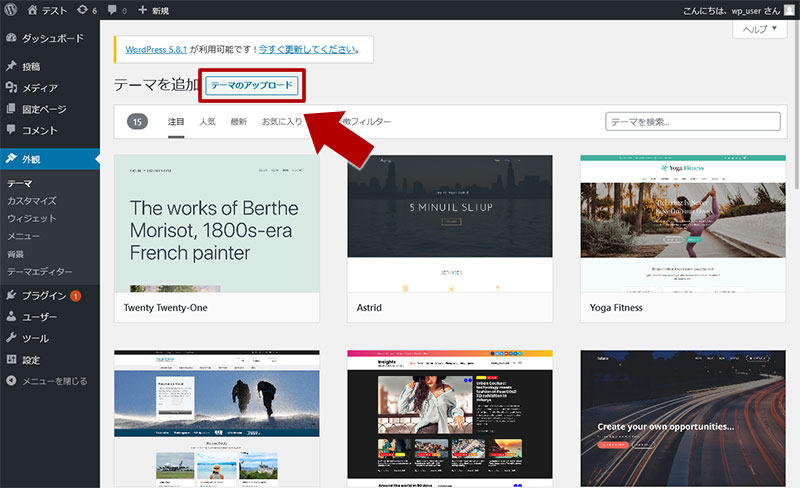The height and width of the screenshot is (488, 800).
Task: Switch to the お気に入り tab
Action: [282, 121]
